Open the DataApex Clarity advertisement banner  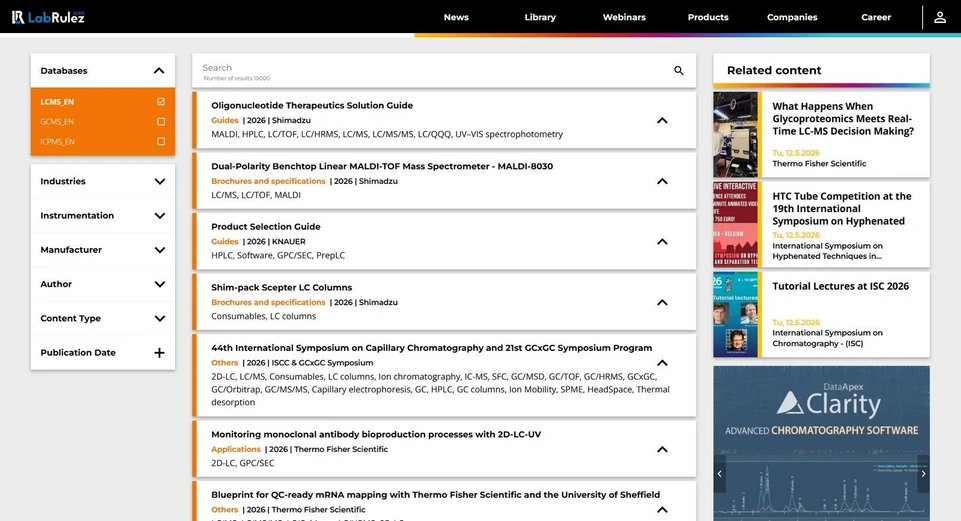pyautogui.click(x=821, y=443)
